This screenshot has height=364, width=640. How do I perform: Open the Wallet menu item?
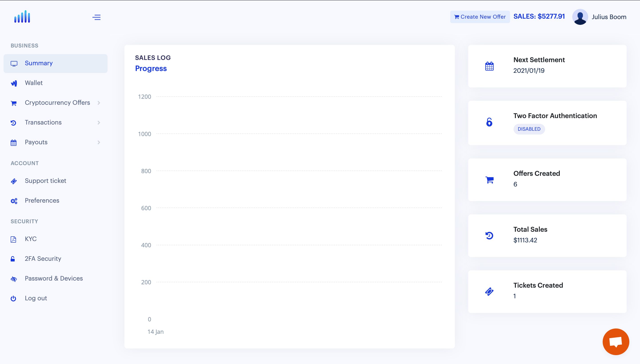(x=34, y=83)
